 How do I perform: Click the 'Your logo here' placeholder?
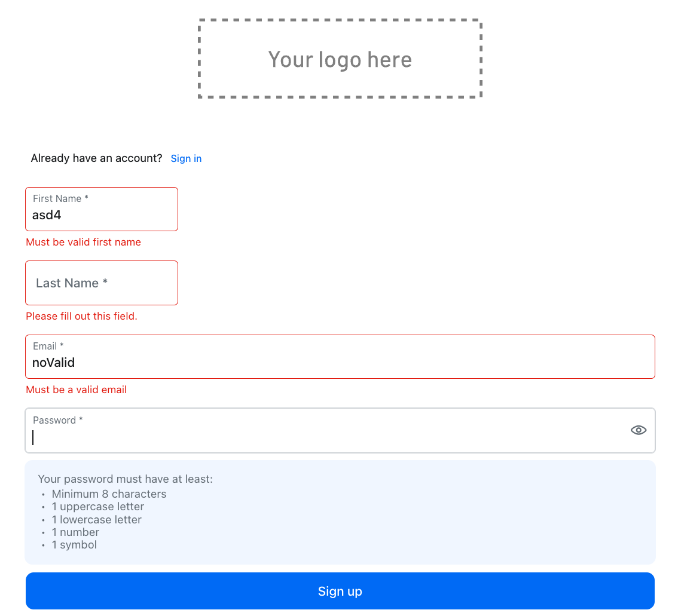(340, 59)
